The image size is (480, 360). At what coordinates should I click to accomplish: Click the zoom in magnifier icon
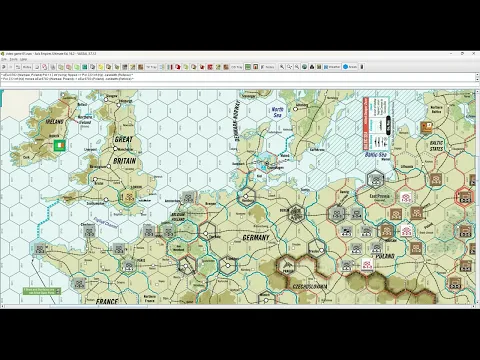pyautogui.click(x=282, y=67)
